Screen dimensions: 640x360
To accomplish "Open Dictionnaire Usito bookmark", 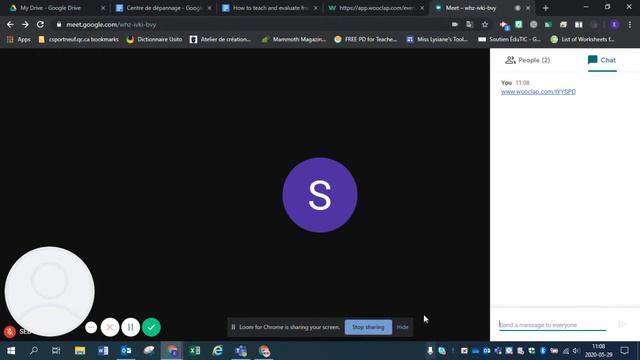I will [154, 39].
